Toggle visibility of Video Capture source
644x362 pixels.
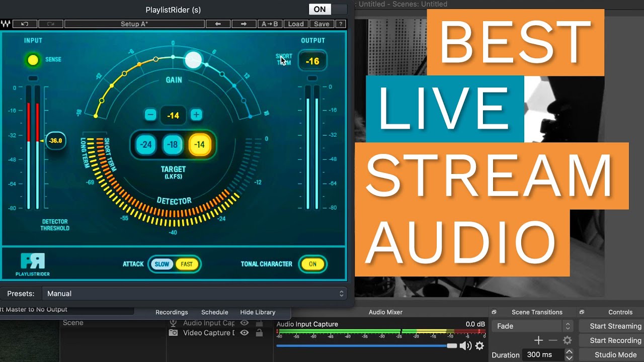point(245,333)
